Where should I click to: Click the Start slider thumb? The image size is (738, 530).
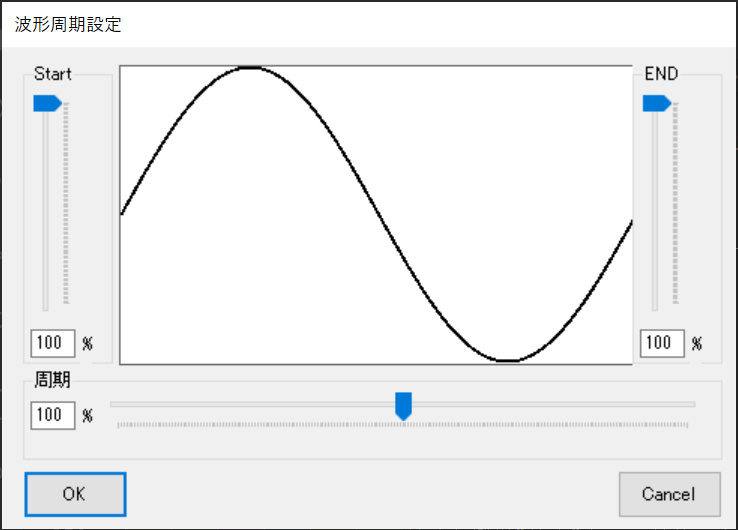[47, 102]
